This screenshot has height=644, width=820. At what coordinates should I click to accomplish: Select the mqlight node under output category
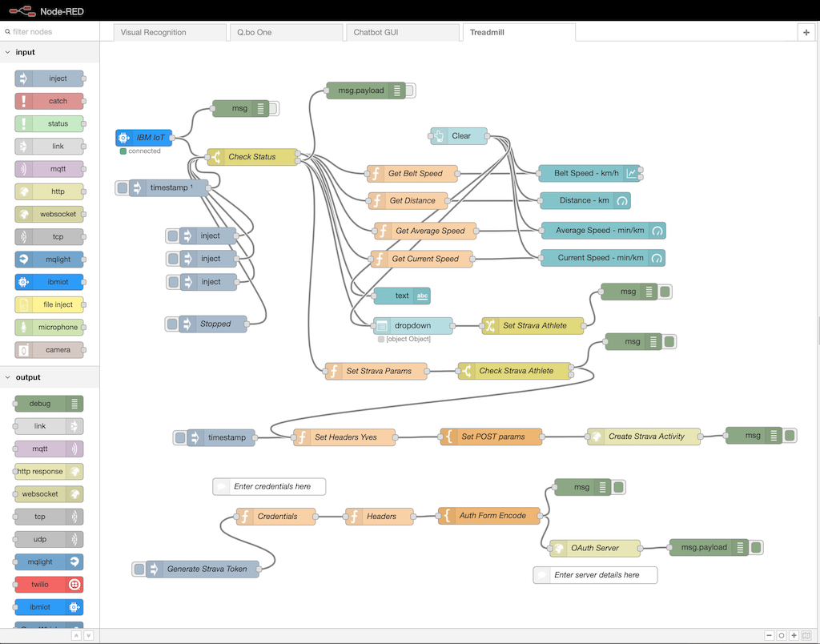point(49,561)
